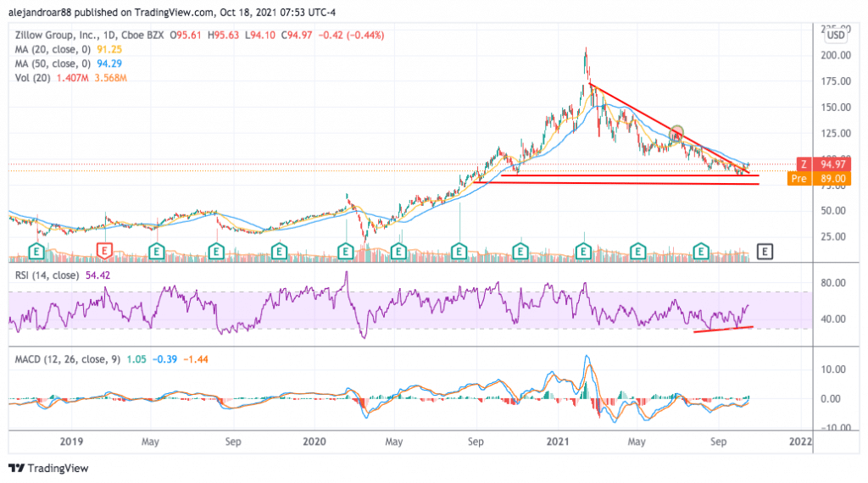This screenshot has height=483, width=868.
Task: Click the volume value 1.407M
Action: coord(72,78)
